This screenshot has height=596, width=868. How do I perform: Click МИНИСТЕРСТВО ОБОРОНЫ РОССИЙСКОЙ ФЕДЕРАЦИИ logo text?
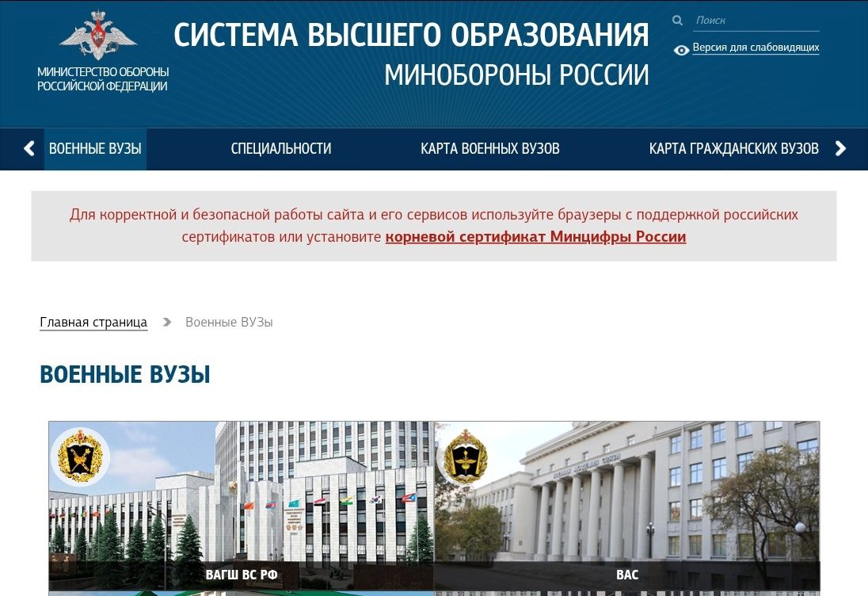pyautogui.click(x=103, y=78)
